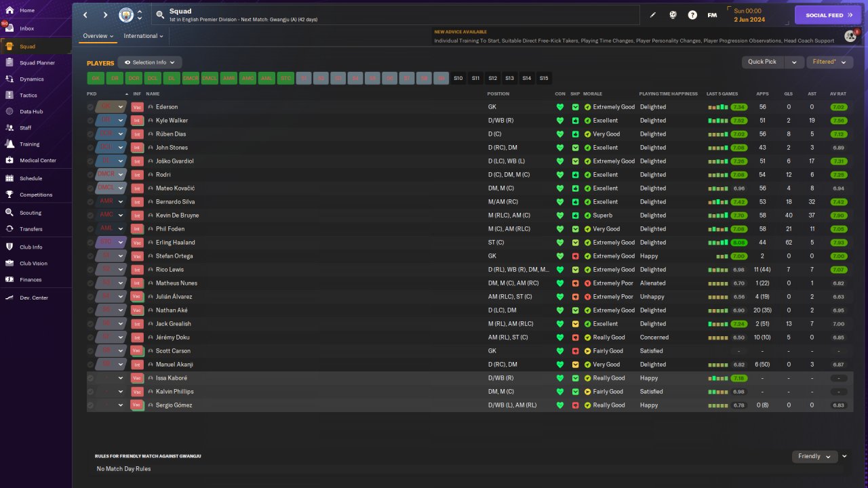Open the International tab menu
Viewport: 868px width, 488px height.
144,36
